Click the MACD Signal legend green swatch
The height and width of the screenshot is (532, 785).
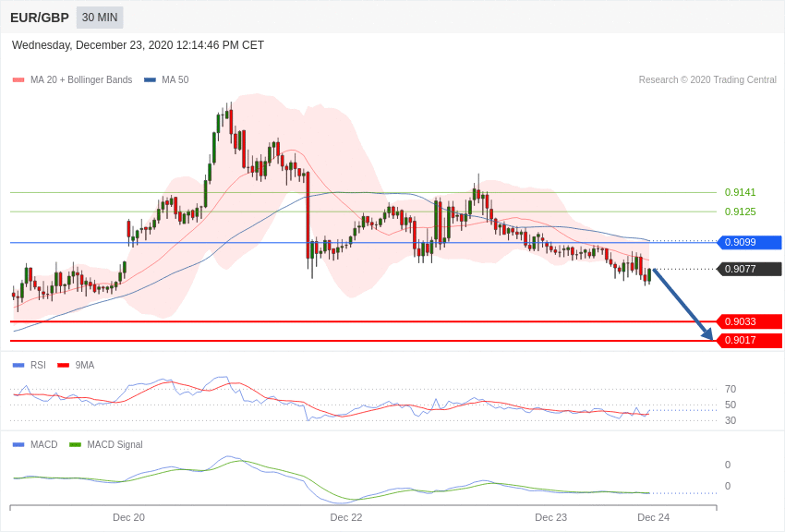75,444
